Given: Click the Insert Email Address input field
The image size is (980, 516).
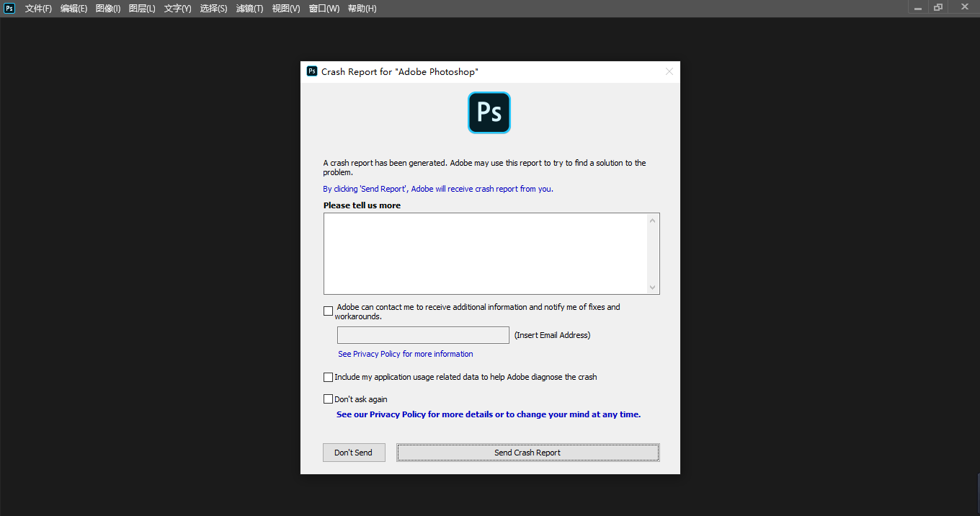Looking at the screenshot, I should pos(423,334).
